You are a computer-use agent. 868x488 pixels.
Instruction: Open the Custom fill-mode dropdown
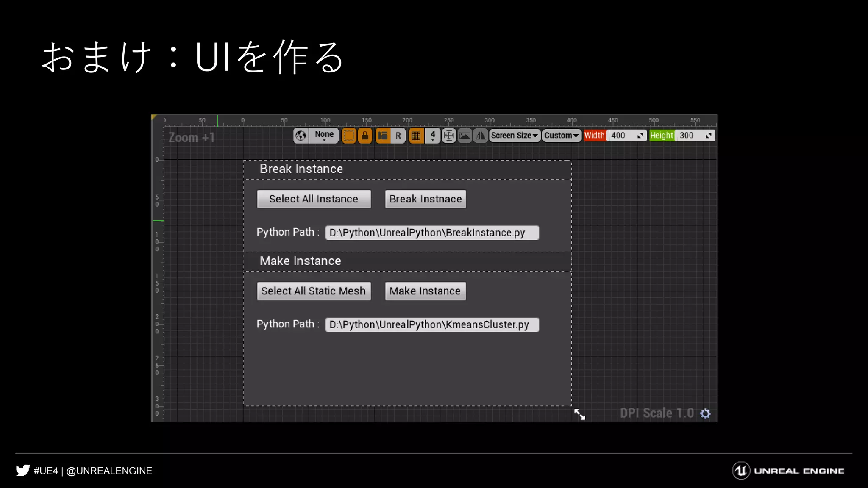[562, 136]
